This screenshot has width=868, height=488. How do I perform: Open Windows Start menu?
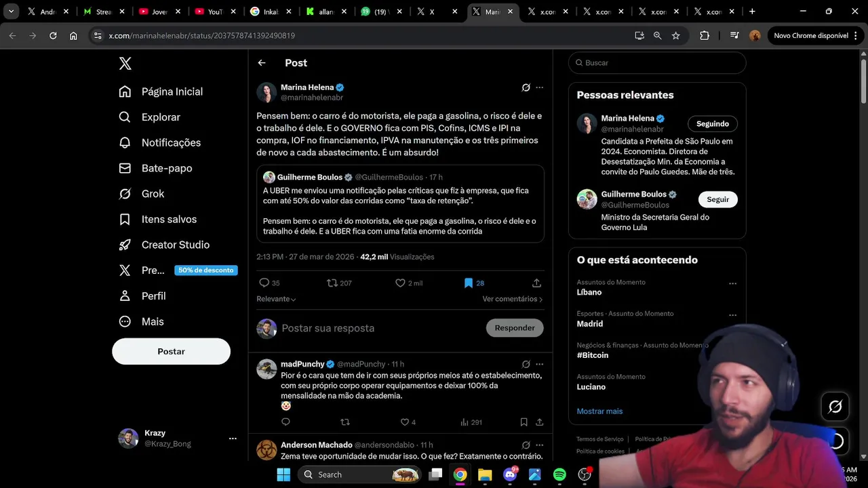pyautogui.click(x=283, y=474)
